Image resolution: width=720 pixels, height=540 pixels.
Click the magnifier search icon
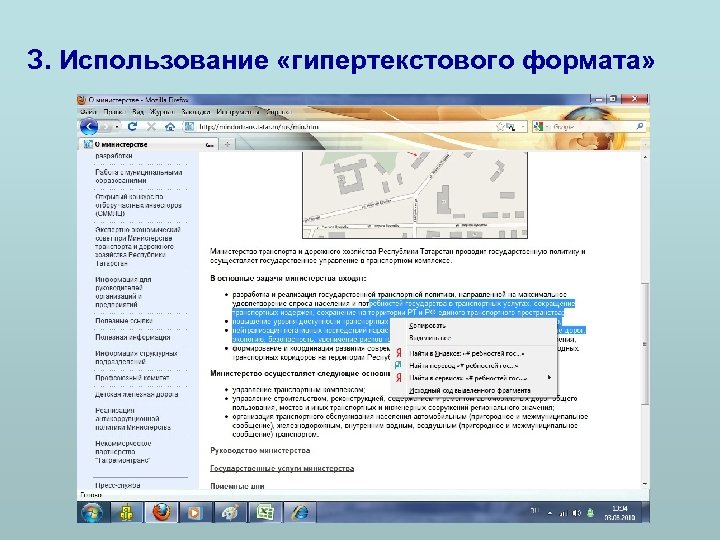[x=640, y=126]
